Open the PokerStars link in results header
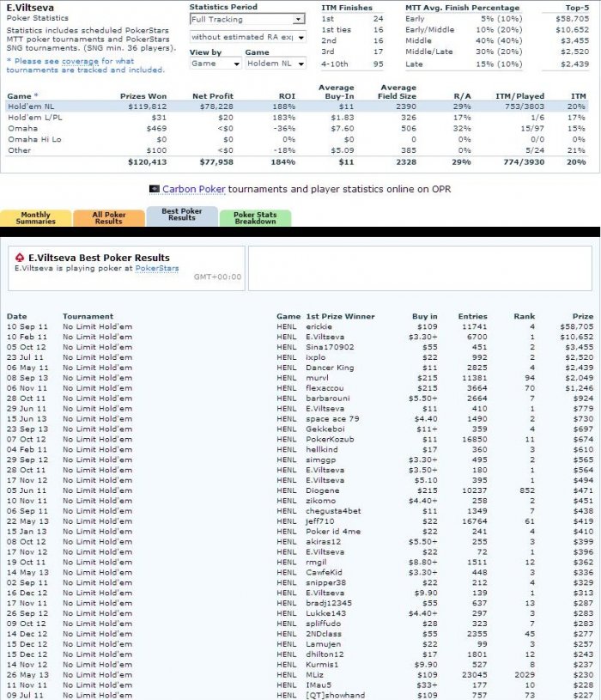 point(157,268)
